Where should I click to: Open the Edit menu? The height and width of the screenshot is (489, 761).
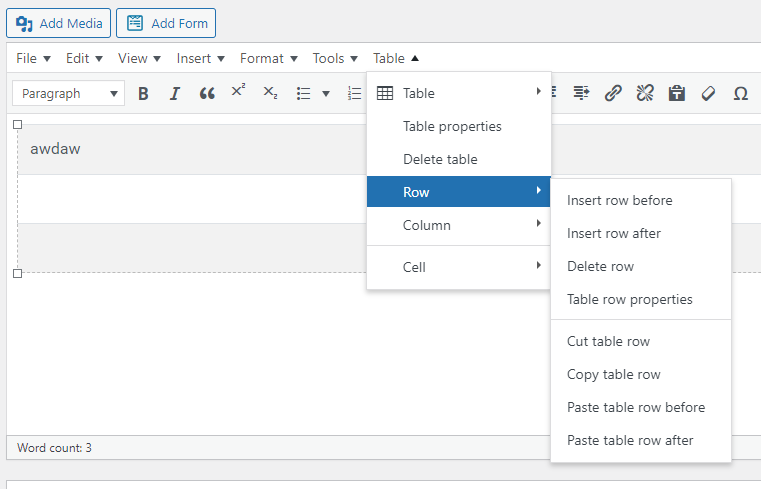point(84,58)
